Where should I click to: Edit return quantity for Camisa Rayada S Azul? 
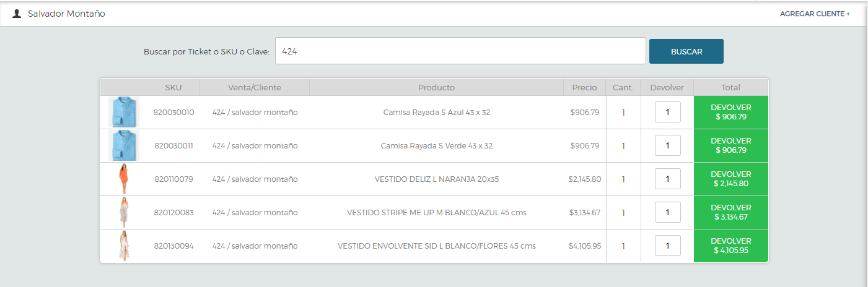(667, 112)
